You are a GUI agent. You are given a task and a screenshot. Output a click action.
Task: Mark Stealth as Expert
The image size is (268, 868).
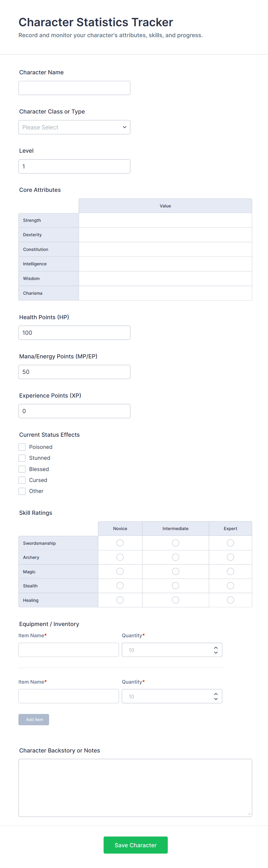coord(230,586)
